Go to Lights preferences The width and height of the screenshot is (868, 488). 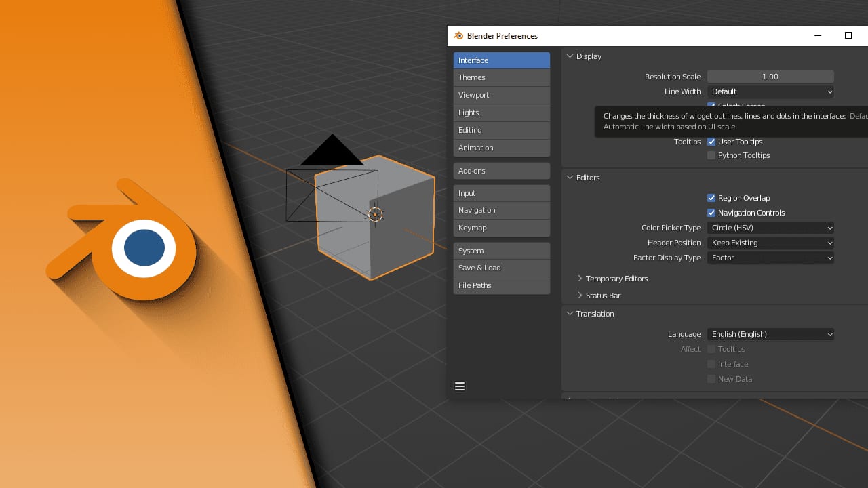click(502, 113)
